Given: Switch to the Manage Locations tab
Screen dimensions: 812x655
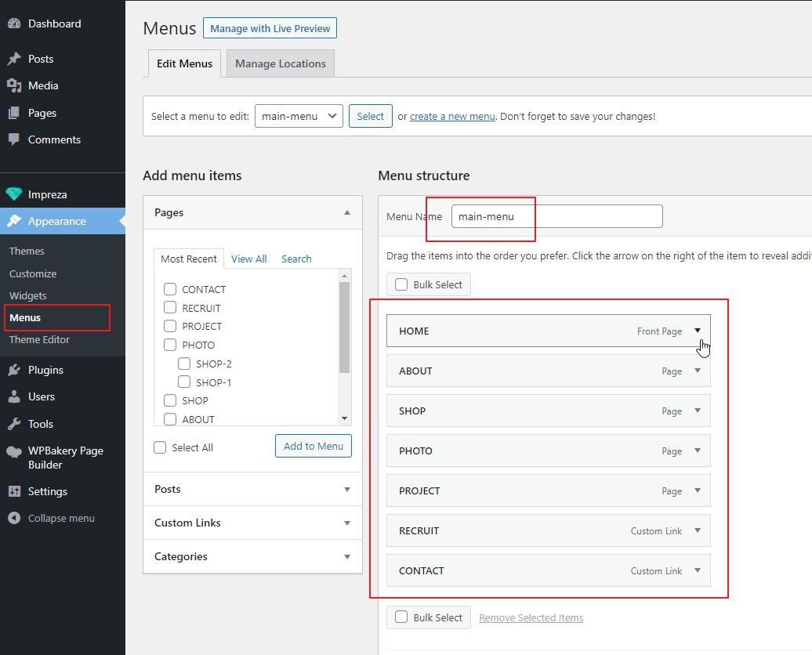Looking at the screenshot, I should [281, 63].
